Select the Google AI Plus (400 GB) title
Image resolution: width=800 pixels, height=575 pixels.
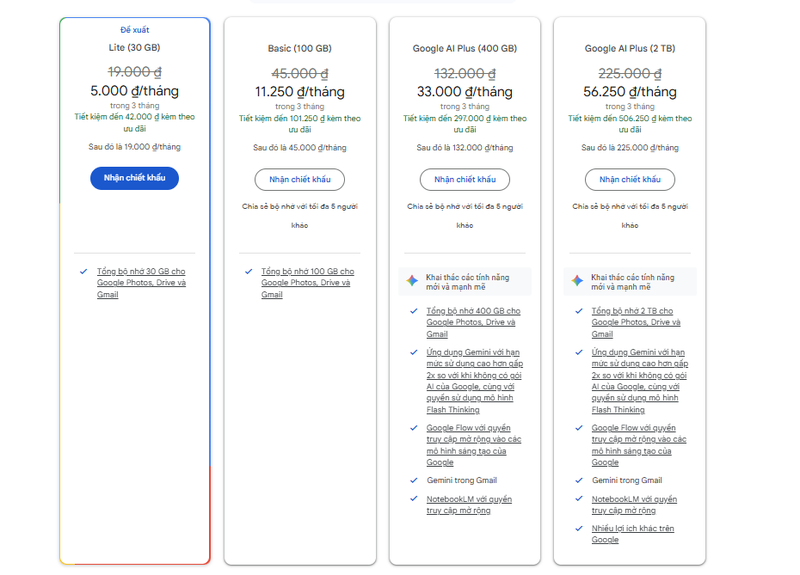[x=465, y=48]
